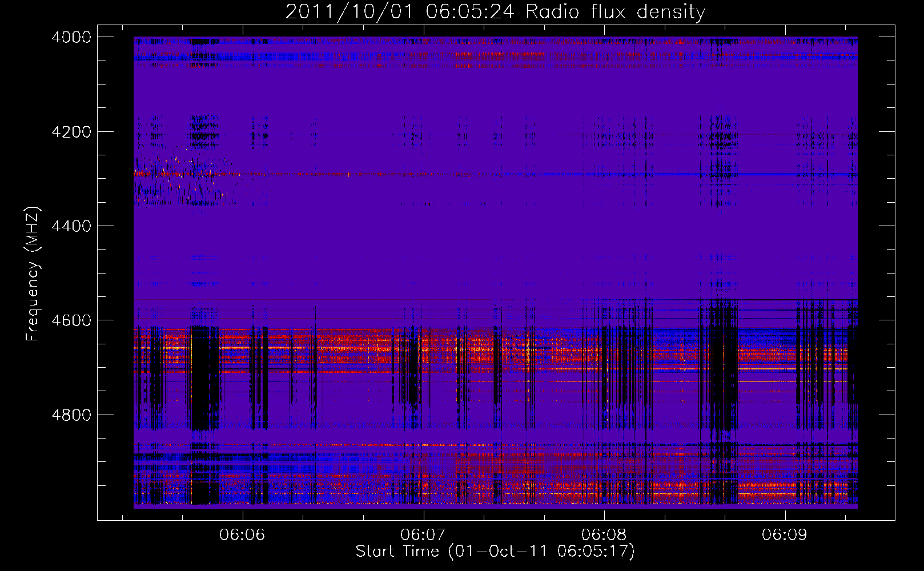
Task: Select the 4400 frequency axis label
Action: pyautogui.click(x=71, y=226)
